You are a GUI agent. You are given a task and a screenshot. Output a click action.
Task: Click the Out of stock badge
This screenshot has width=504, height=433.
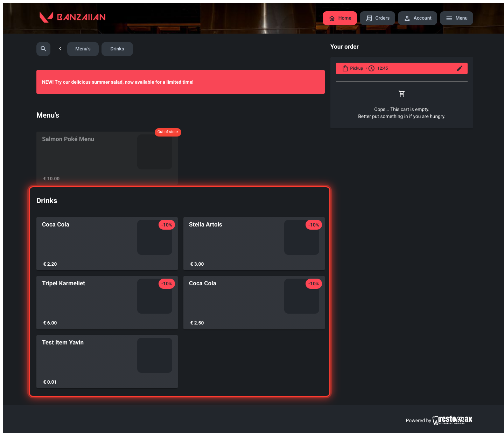coord(168,132)
